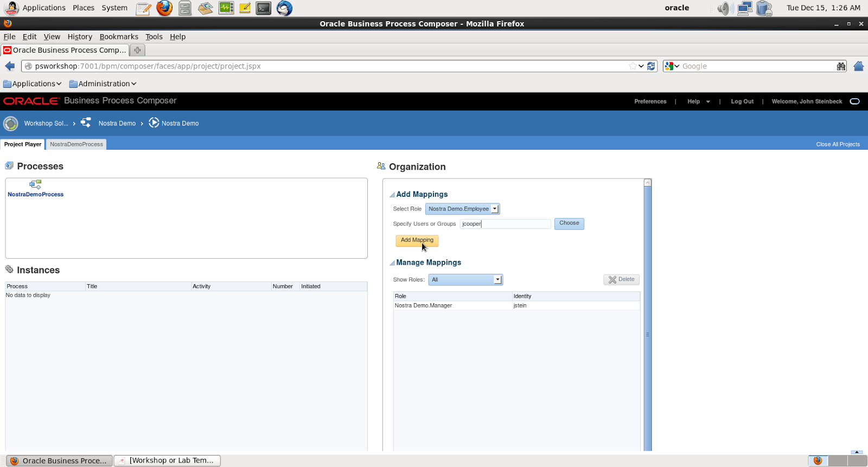Image resolution: width=868 pixels, height=467 pixels.
Task: Open the Preferences link
Action: pyautogui.click(x=650, y=101)
